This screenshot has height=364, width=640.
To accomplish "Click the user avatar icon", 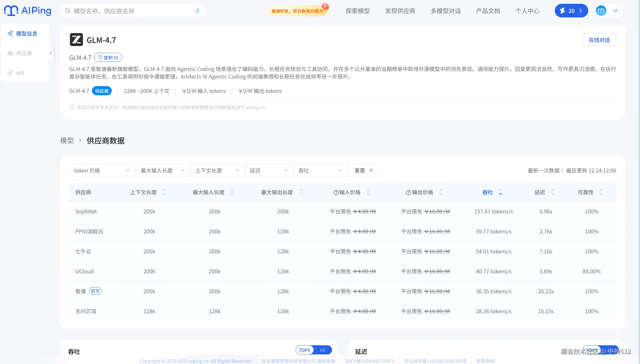I will point(601,11).
